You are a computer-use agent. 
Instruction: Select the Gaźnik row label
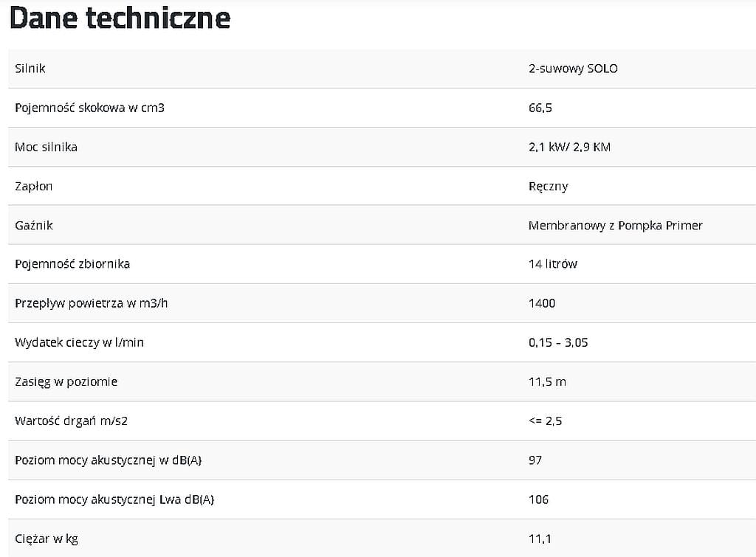(x=34, y=225)
